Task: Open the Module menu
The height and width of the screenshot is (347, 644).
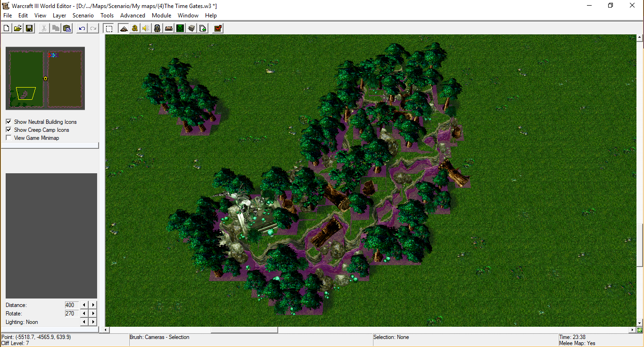Action: pyautogui.click(x=161, y=16)
